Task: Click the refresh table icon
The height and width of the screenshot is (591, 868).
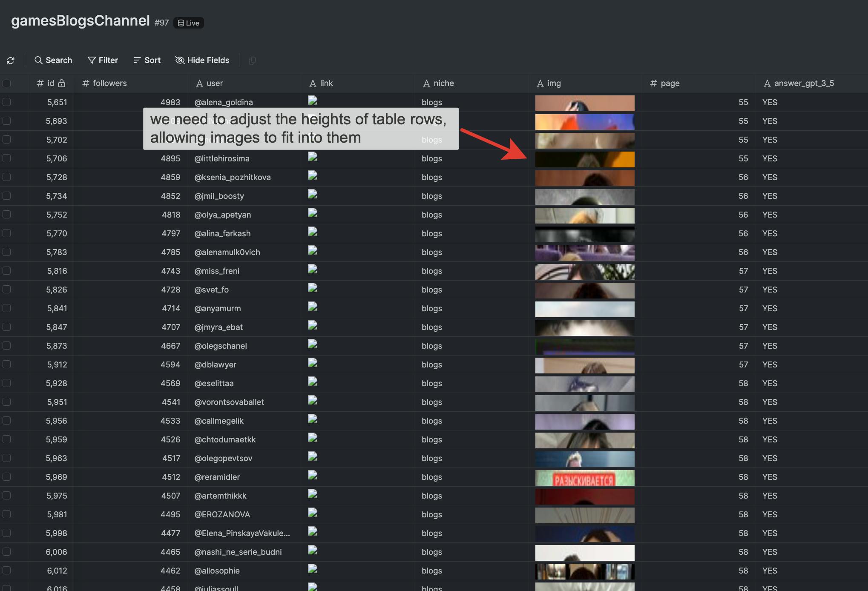Action: click(11, 60)
